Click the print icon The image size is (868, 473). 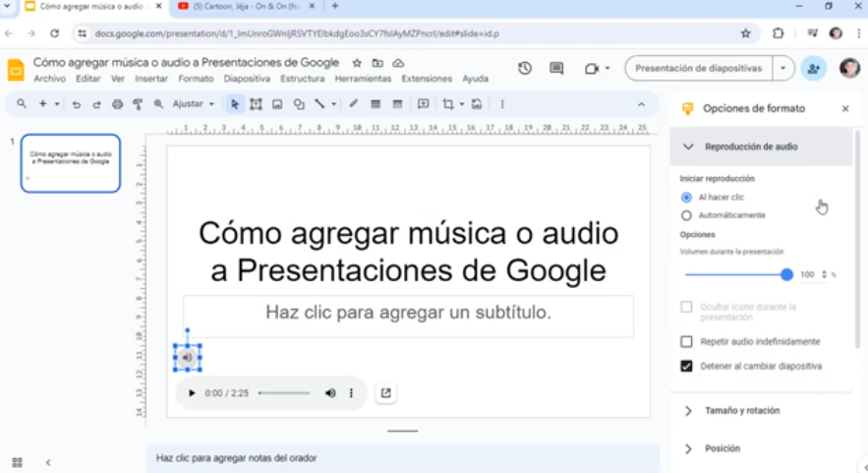coord(117,104)
